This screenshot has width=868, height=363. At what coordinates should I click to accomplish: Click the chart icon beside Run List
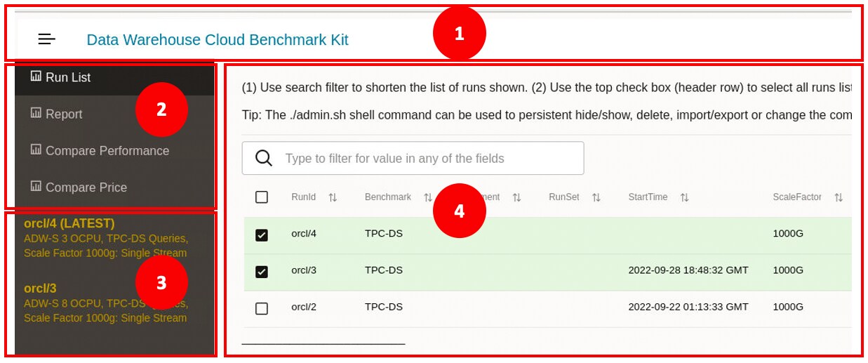pos(36,77)
